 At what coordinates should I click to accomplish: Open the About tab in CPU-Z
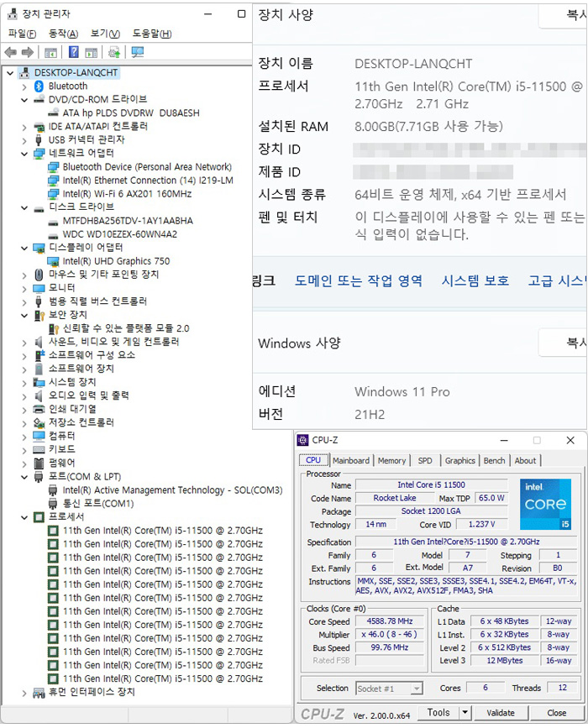525,461
